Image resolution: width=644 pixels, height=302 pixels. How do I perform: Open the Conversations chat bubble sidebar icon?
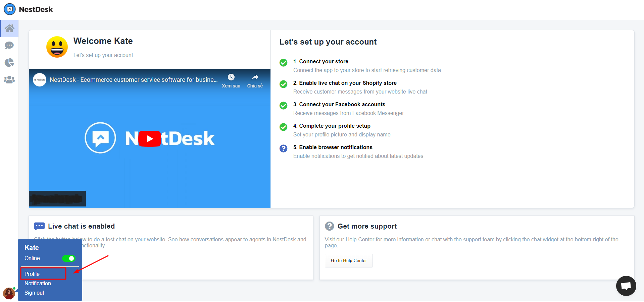[x=9, y=45]
